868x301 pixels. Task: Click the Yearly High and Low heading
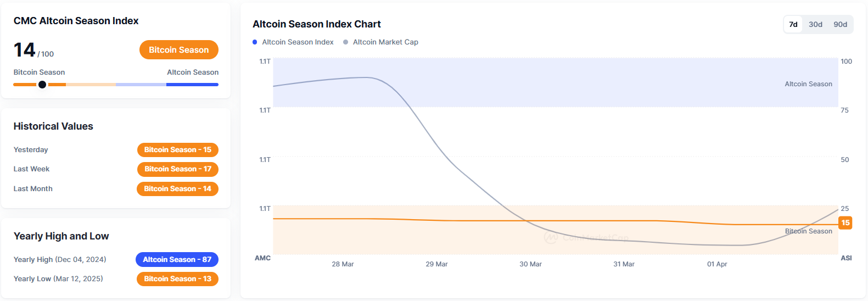[61, 236]
